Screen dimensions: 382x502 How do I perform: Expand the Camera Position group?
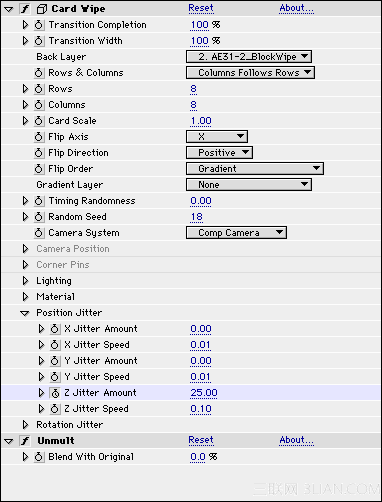pyautogui.click(x=25, y=249)
